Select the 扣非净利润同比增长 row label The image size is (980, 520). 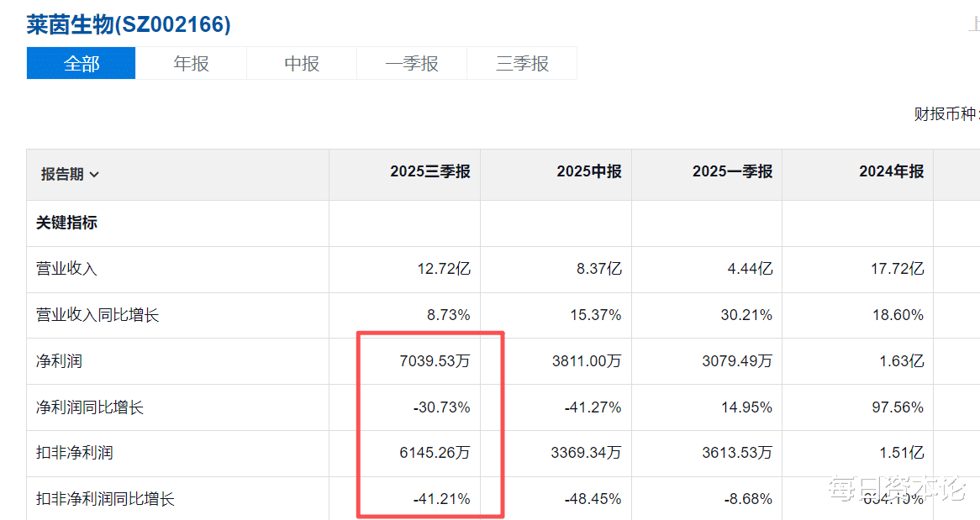click(x=105, y=499)
